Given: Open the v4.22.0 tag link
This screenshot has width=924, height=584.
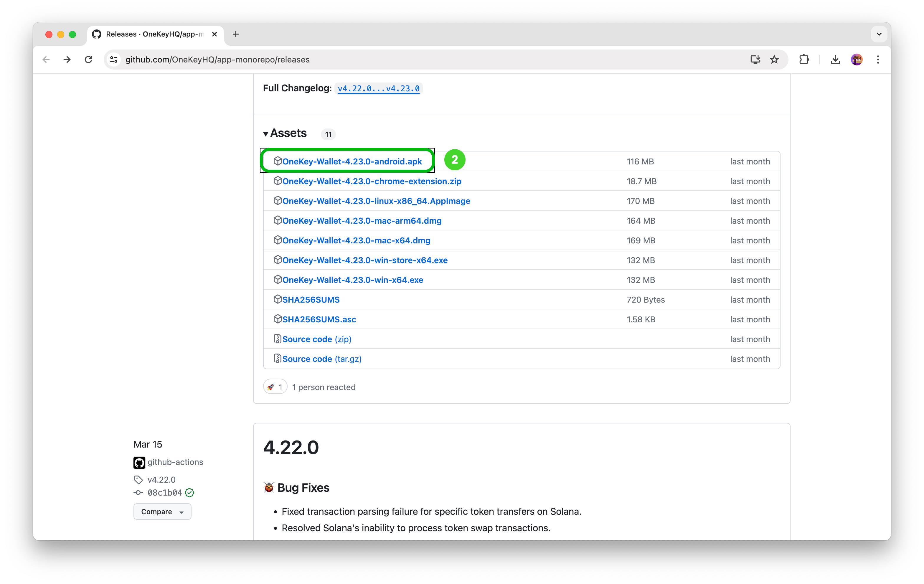Looking at the screenshot, I should (161, 480).
